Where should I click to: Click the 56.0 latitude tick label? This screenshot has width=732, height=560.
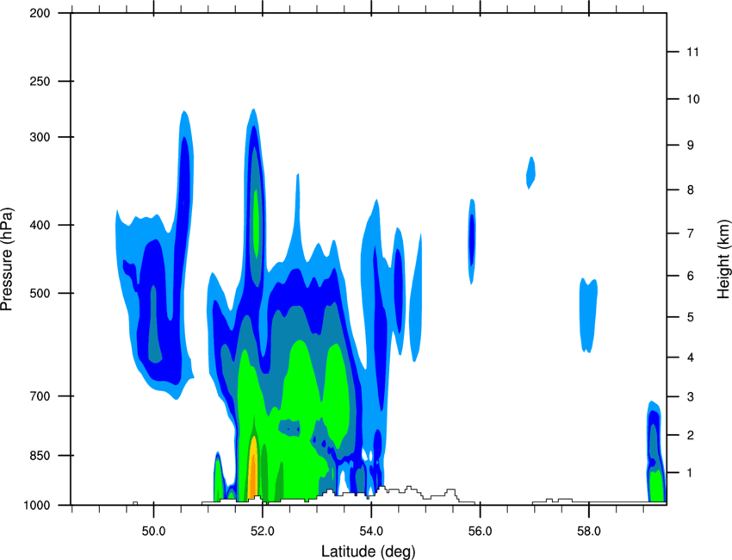click(x=481, y=532)
